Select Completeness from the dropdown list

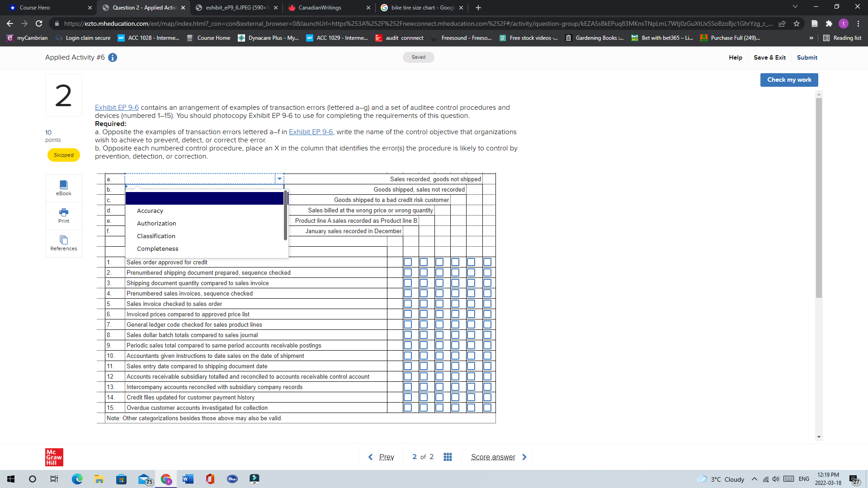click(x=157, y=249)
